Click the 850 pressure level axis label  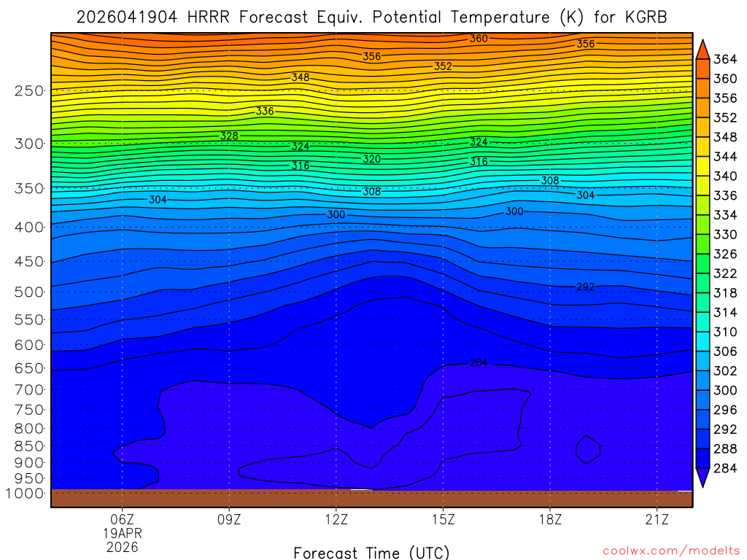29,446
